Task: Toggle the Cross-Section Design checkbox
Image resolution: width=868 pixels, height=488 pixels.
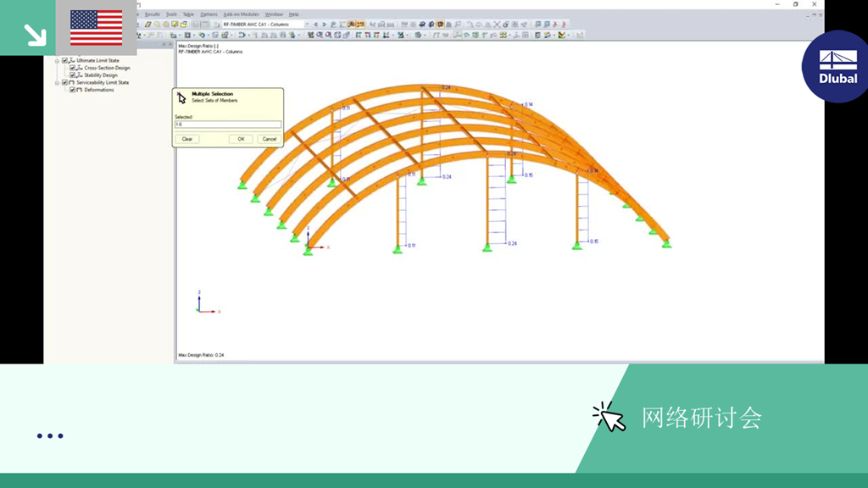Action: (x=73, y=68)
